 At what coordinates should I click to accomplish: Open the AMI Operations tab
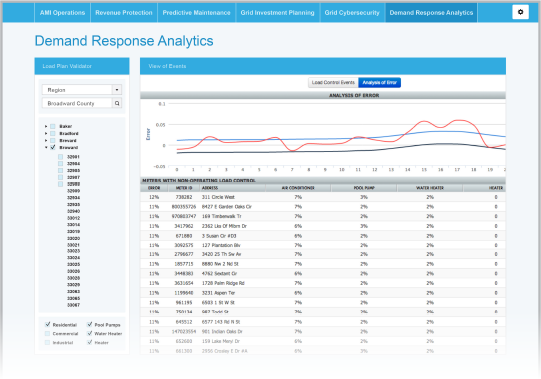[62, 13]
